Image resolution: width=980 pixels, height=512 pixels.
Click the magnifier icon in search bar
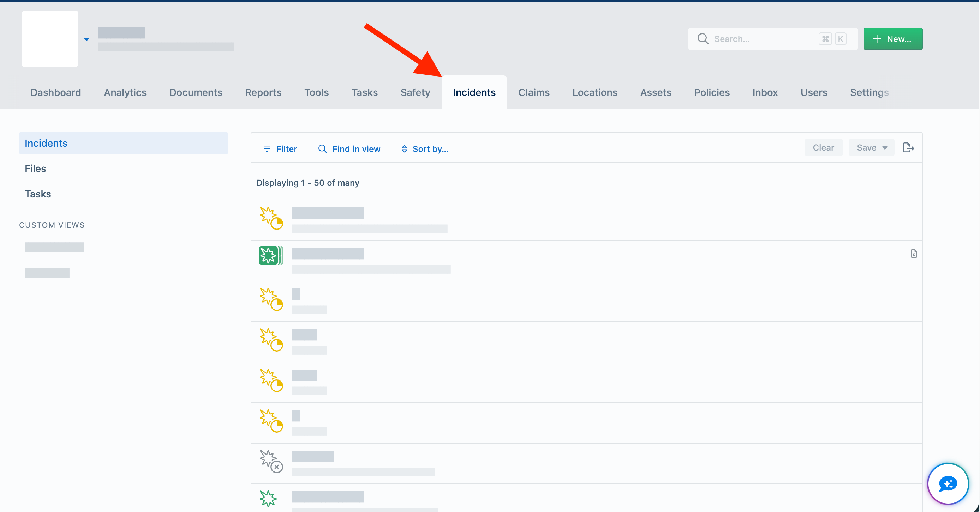pyautogui.click(x=703, y=39)
